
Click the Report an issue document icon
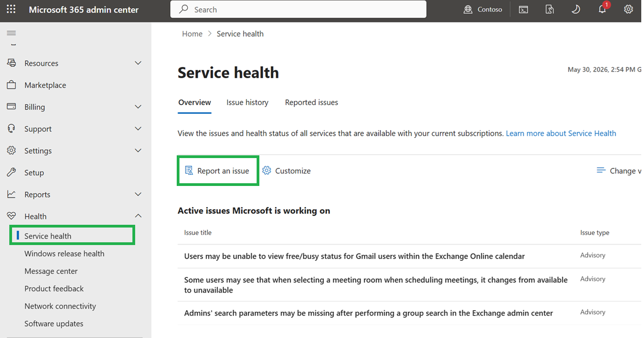pyautogui.click(x=189, y=171)
